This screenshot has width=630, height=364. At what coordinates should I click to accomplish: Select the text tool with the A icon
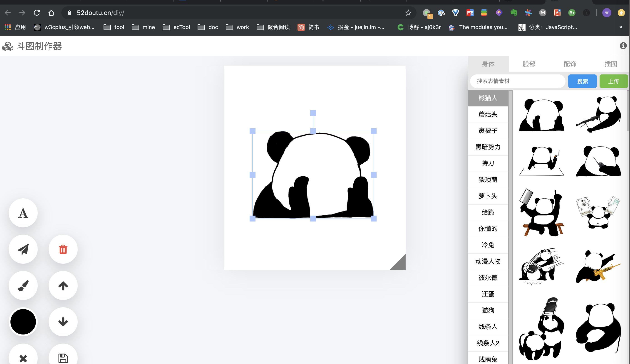click(23, 213)
